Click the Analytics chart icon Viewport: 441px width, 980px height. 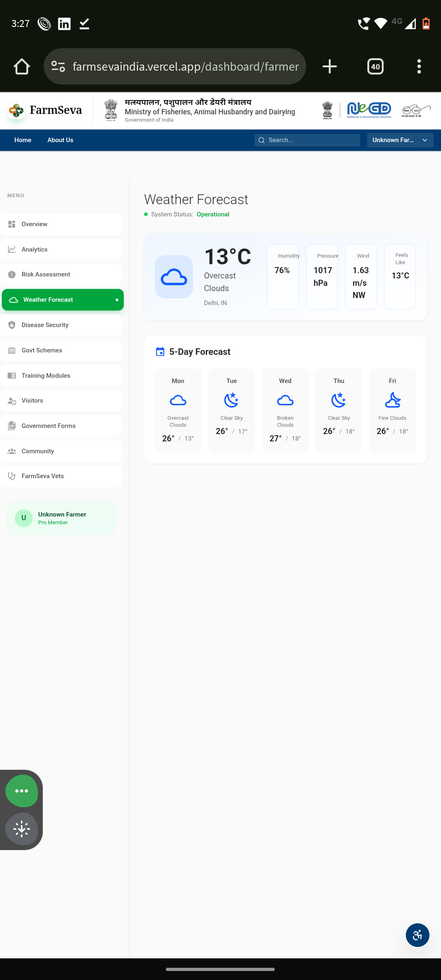click(12, 249)
